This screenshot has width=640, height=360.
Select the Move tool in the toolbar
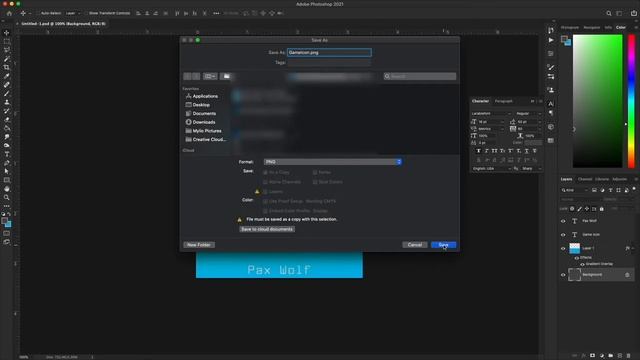(x=7, y=33)
